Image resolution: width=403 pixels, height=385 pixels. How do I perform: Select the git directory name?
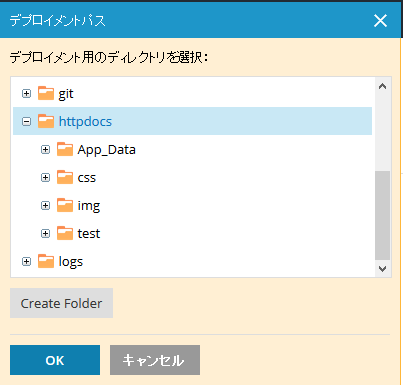click(x=66, y=94)
